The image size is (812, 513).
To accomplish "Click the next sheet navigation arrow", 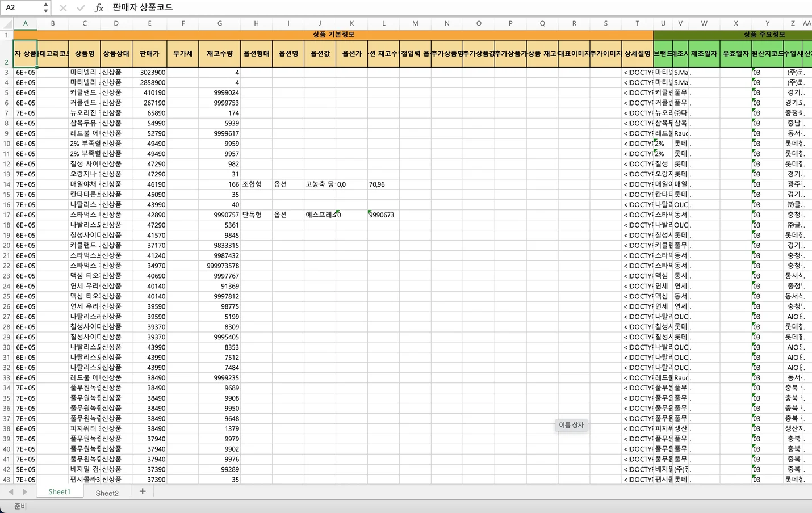I will click(24, 492).
